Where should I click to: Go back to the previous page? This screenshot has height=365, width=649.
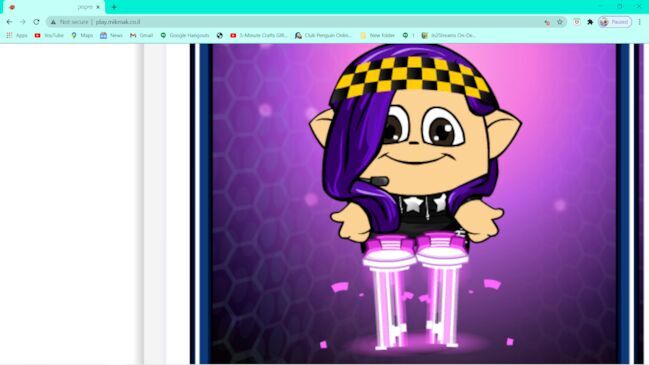[x=9, y=22]
